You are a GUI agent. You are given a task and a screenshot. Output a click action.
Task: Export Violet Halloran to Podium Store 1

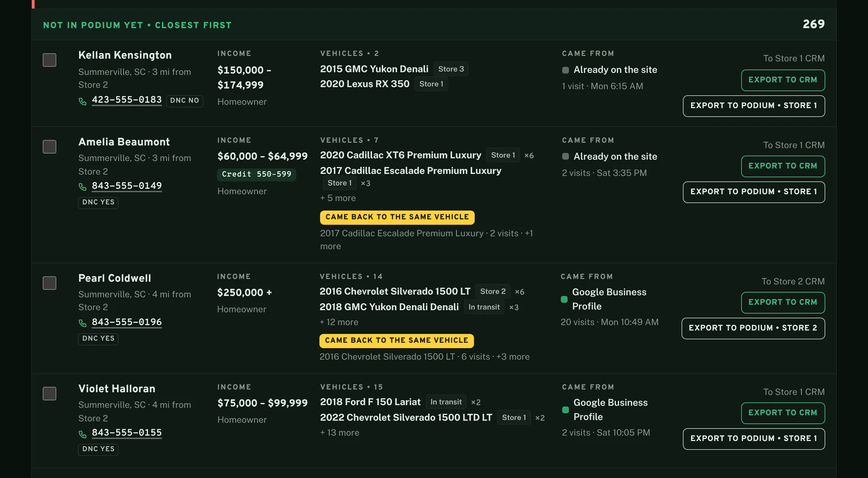[x=754, y=439]
